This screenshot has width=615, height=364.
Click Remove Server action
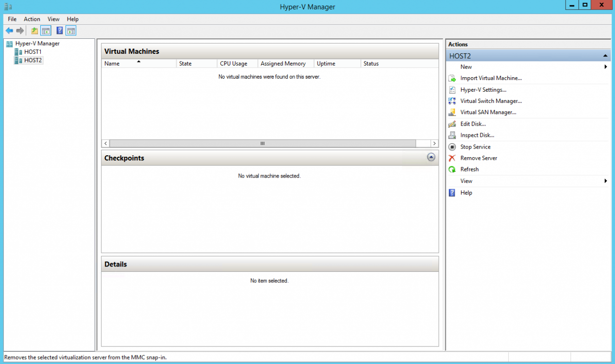(x=479, y=158)
